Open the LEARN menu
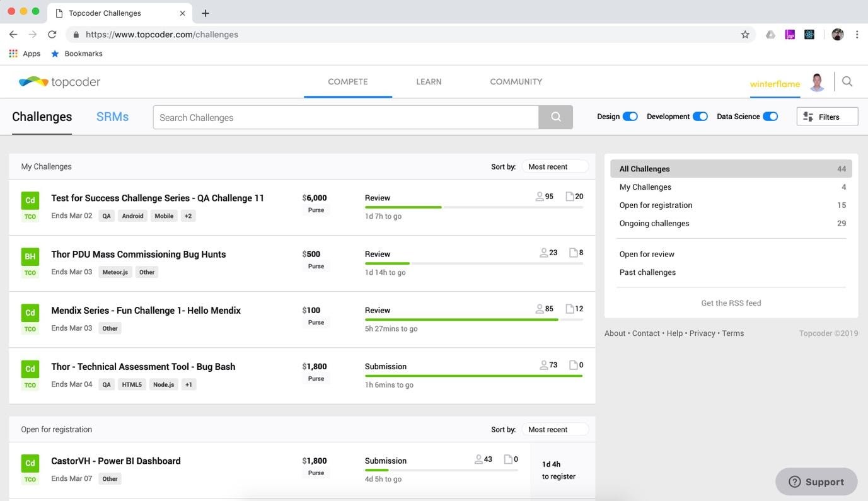 pos(429,81)
